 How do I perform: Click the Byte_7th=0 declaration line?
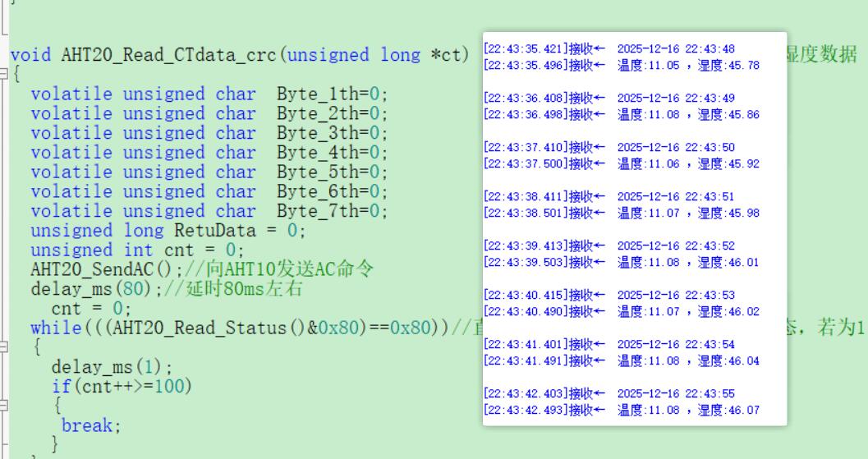(209, 210)
